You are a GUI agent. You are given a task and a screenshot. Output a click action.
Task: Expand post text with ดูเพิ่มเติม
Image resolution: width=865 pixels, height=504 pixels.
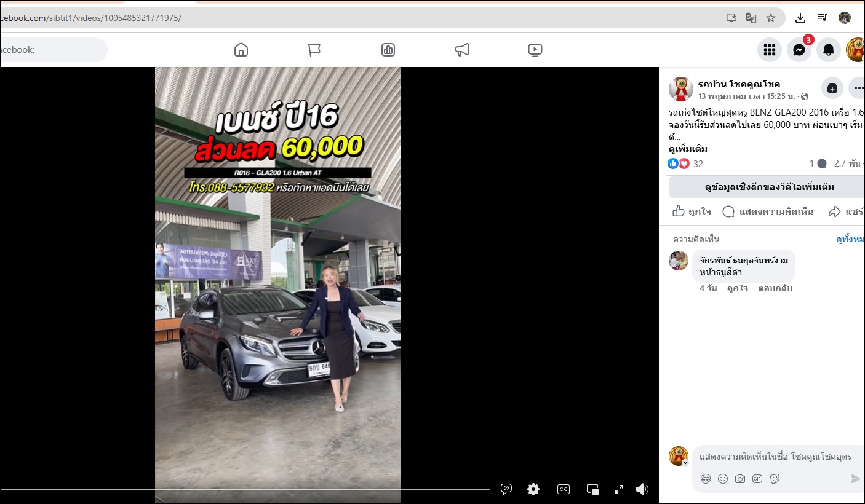(688, 149)
